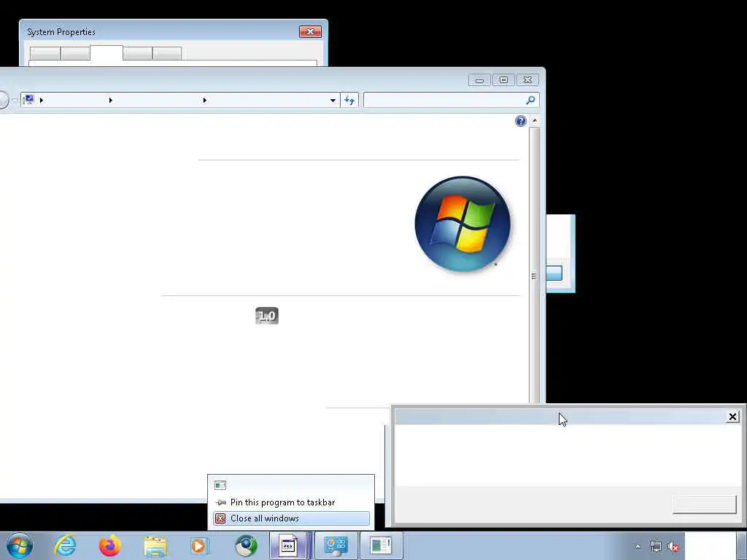Launch Internet Explorer from the taskbar

point(65,545)
